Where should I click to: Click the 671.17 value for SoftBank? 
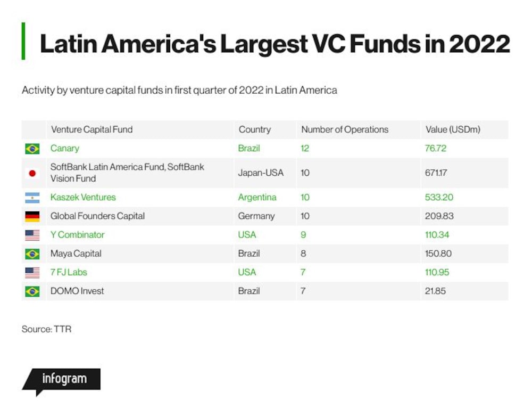click(x=436, y=173)
